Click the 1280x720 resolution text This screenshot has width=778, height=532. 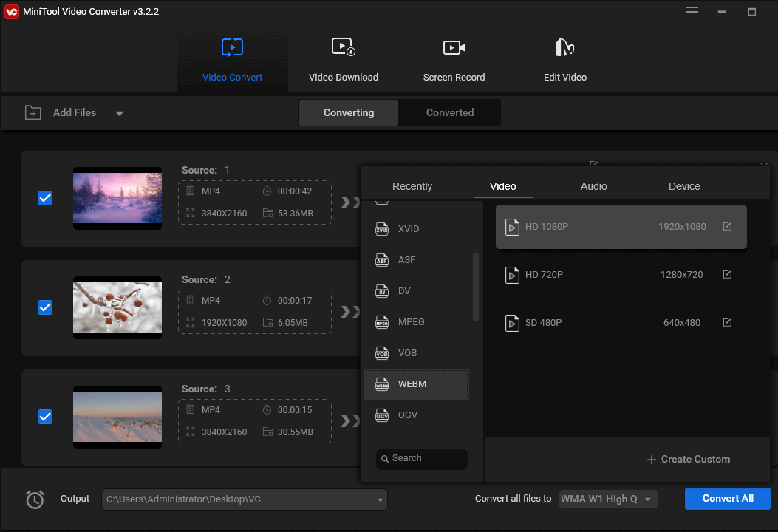click(681, 274)
